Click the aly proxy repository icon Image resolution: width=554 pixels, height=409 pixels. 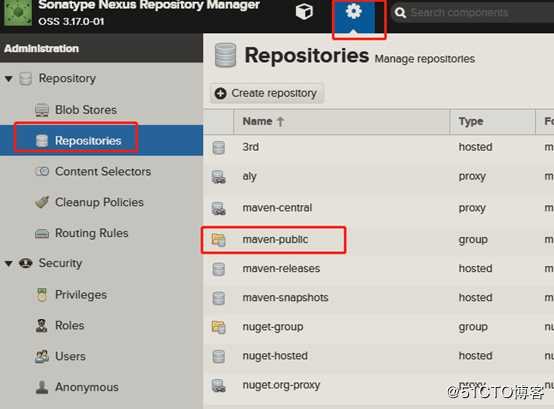[x=219, y=177]
